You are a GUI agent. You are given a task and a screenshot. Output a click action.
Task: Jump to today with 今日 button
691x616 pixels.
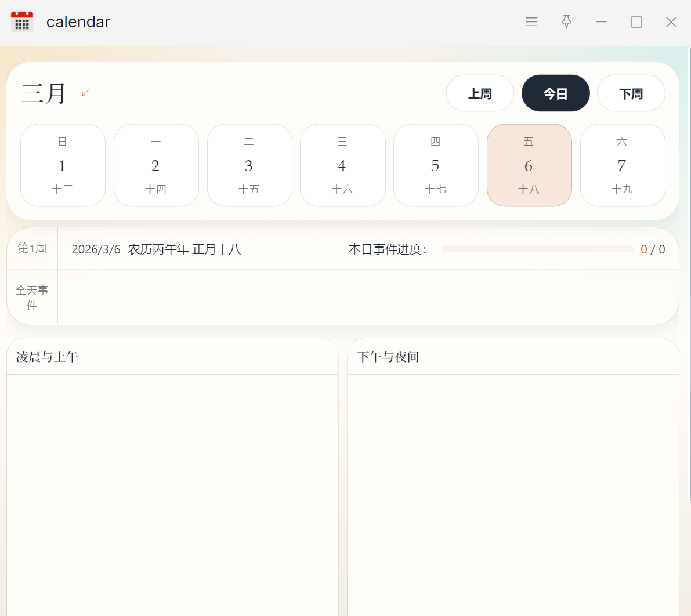(x=555, y=93)
